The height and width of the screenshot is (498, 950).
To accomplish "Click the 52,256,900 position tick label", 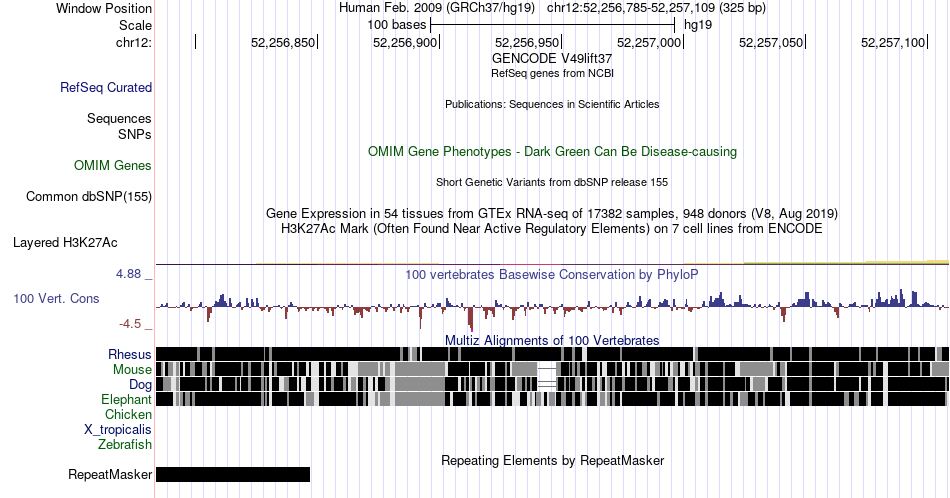I will [x=405, y=42].
